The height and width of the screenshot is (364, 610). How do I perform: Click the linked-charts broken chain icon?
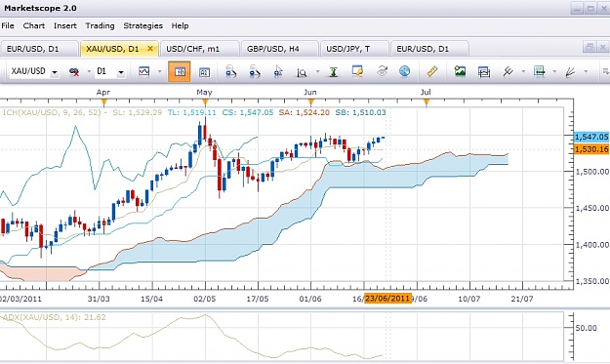click(74, 72)
